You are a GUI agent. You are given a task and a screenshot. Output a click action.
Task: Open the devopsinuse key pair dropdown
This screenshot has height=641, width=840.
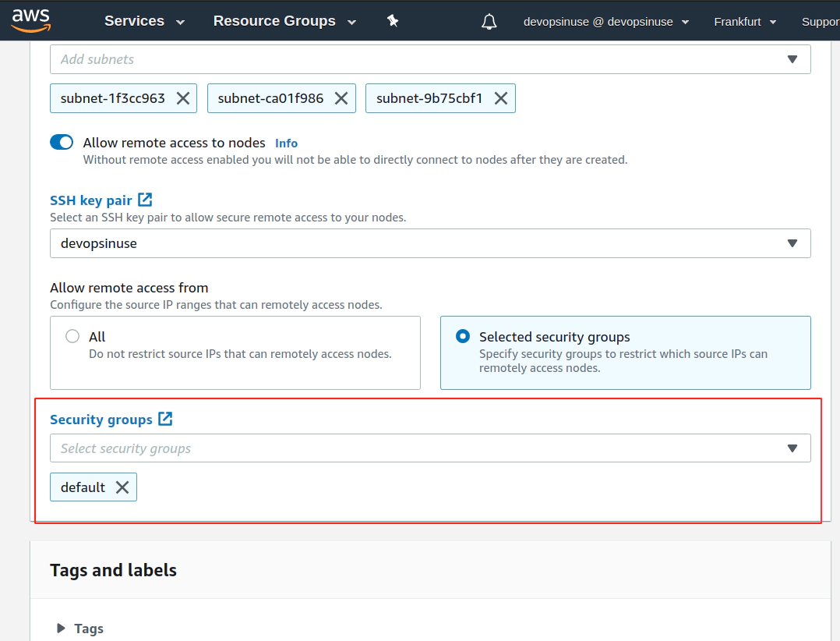430,243
